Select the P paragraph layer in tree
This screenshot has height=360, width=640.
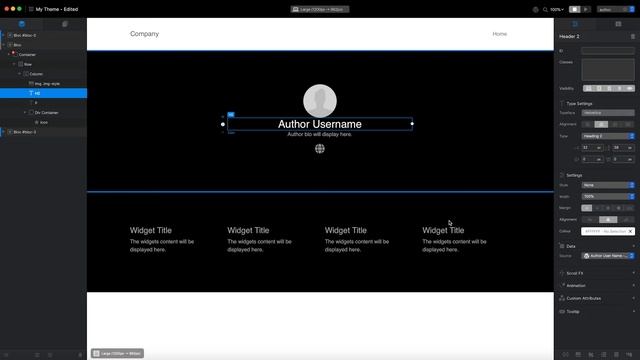point(43,103)
